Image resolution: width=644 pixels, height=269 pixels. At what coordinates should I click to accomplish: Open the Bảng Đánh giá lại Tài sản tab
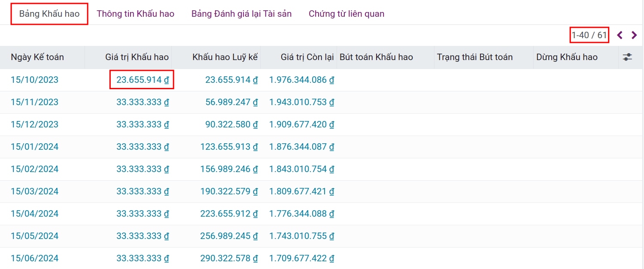tap(241, 13)
